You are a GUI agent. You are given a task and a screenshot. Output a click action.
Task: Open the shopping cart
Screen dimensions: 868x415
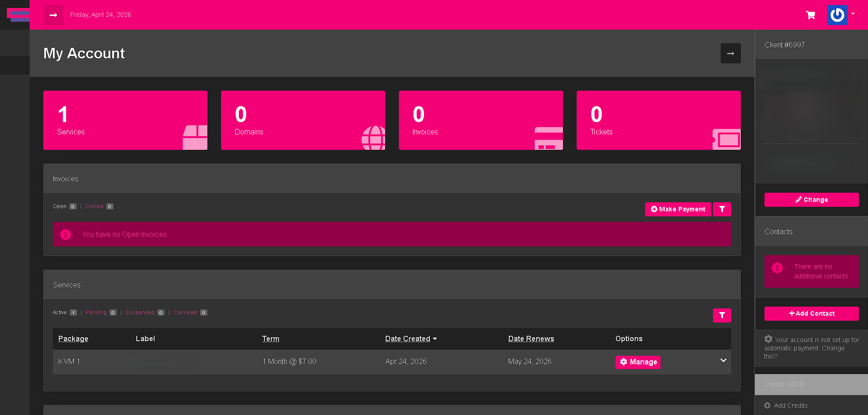tap(811, 15)
